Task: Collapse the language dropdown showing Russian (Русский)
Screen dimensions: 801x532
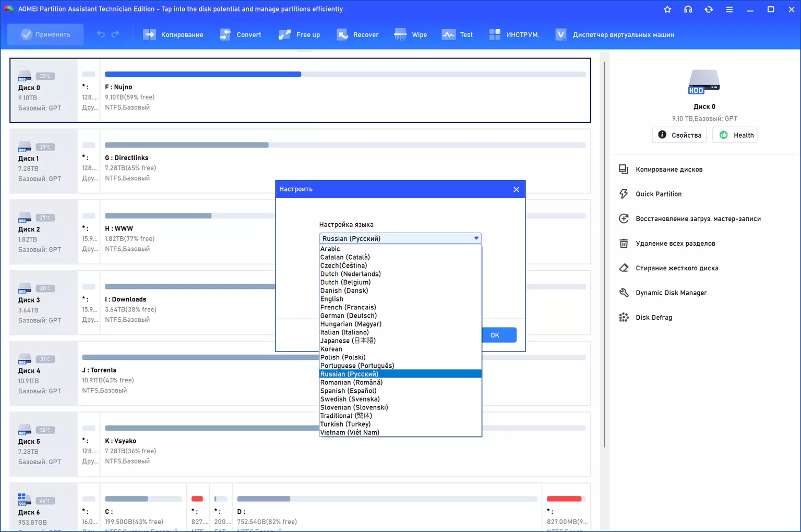Action: coord(400,238)
